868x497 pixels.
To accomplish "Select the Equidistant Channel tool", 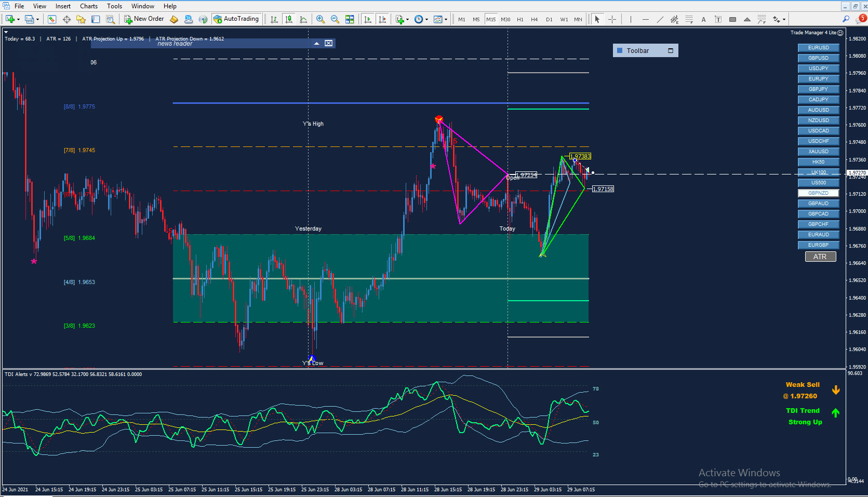I will [674, 19].
